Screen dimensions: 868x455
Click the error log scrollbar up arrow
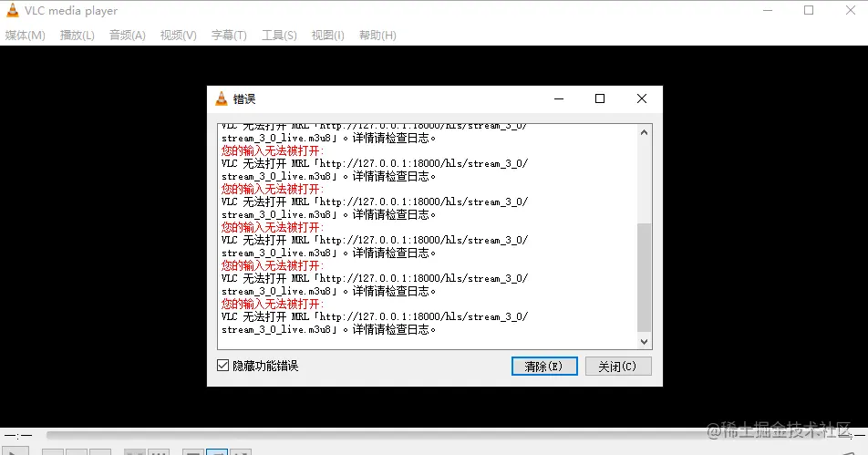coord(644,132)
